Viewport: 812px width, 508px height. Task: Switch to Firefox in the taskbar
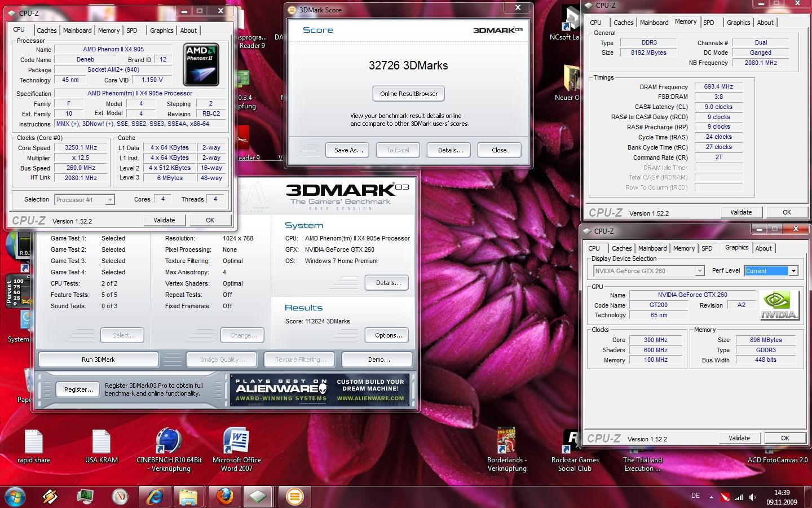(224, 496)
